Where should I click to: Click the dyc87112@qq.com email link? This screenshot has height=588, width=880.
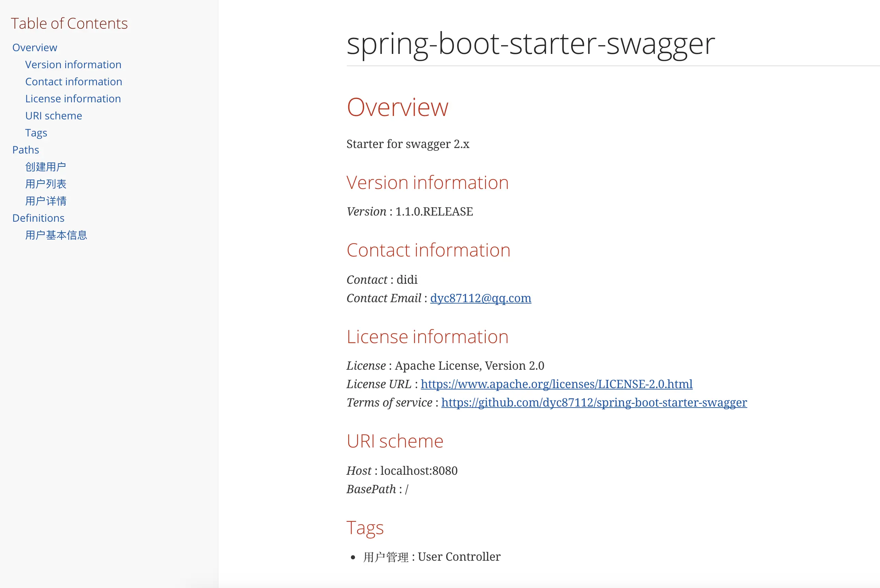pyautogui.click(x=480, y=298)
